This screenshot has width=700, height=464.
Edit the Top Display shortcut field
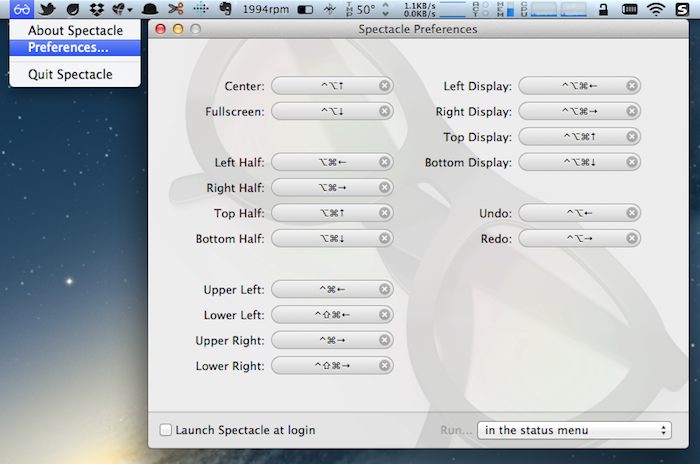click(579, 136)
